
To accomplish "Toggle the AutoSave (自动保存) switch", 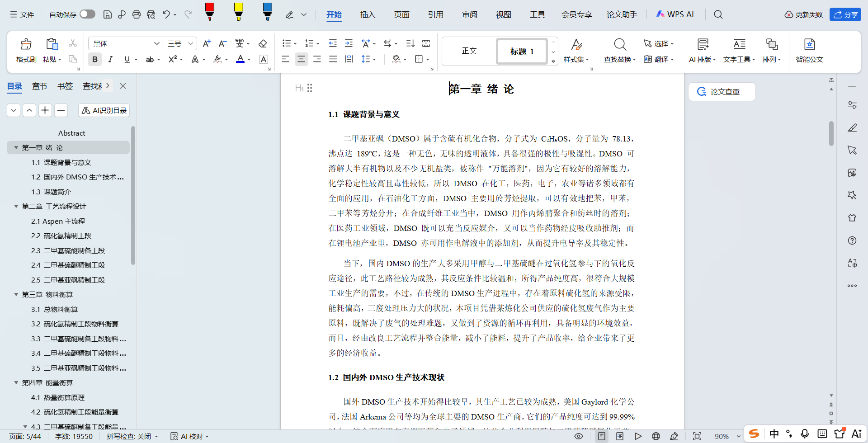I will tap(87, 14).
